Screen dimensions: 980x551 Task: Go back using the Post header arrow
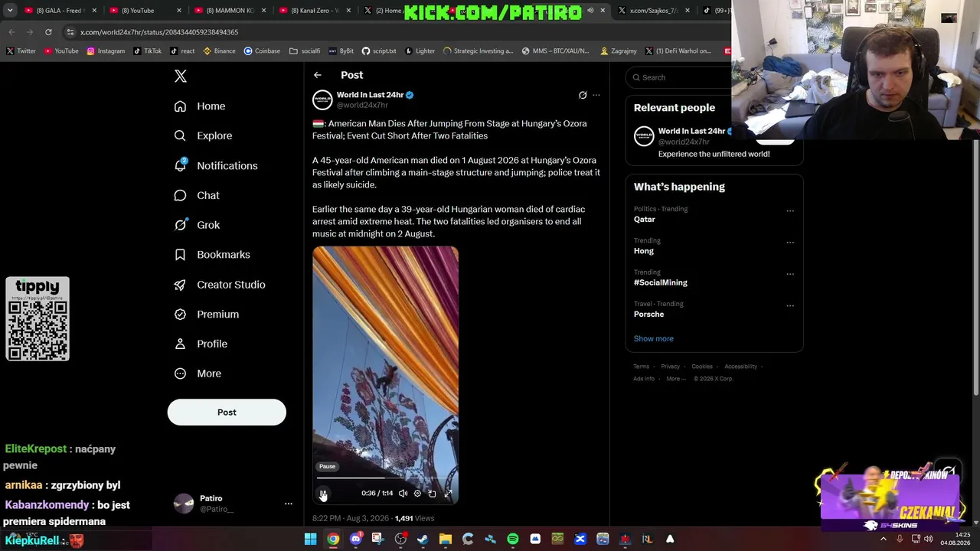tap(318, 75)
